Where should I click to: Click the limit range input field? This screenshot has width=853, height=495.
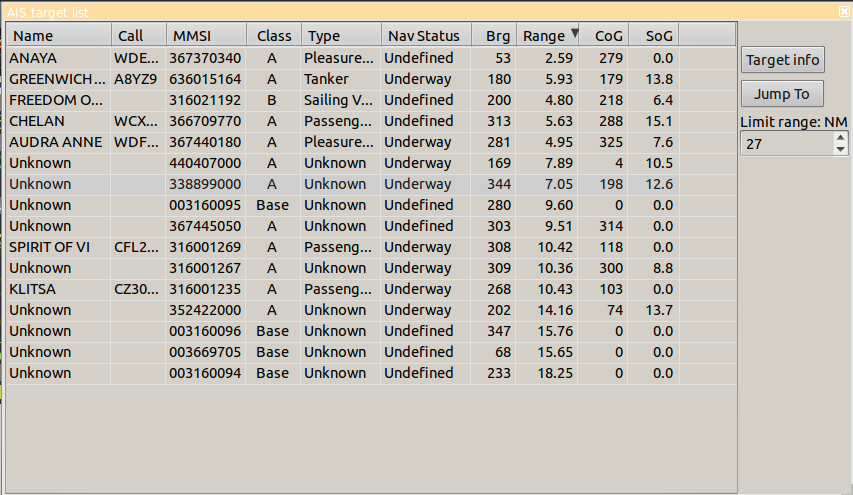pyautogui.click(x=786, y=144)
